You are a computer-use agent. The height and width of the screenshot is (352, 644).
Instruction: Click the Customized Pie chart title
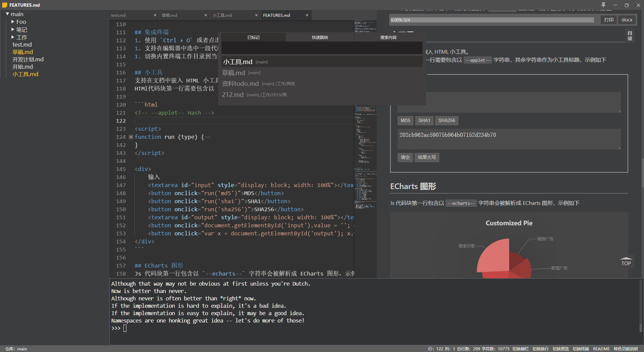(x=509, y=223)
